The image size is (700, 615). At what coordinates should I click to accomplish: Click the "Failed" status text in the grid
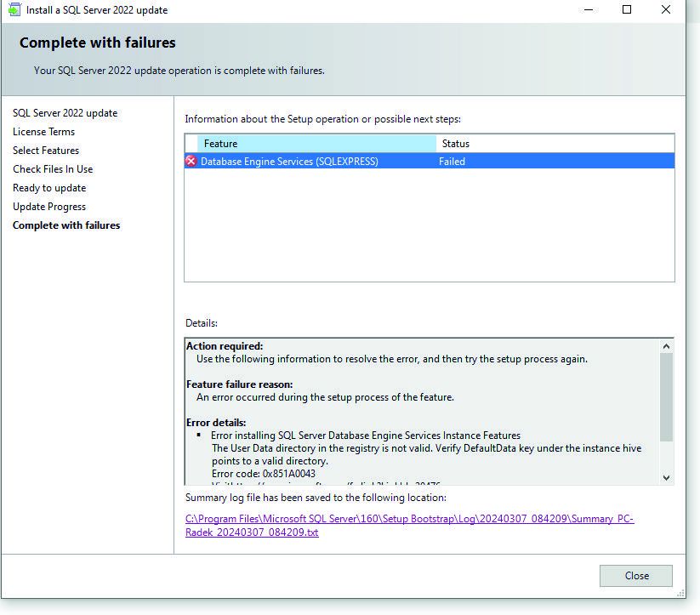pyautogui.click(x=452, y=161)
